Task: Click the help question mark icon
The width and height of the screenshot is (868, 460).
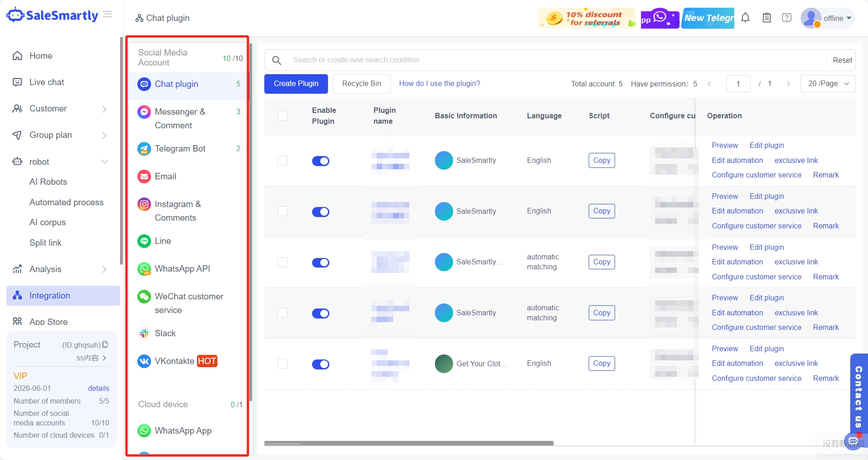Action: pos(787,18)
